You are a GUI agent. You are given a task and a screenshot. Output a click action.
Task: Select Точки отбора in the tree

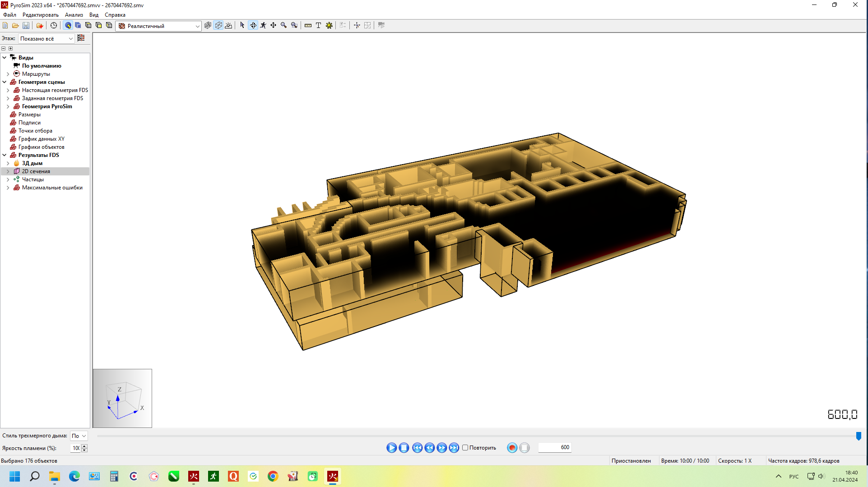coord(35,131)
